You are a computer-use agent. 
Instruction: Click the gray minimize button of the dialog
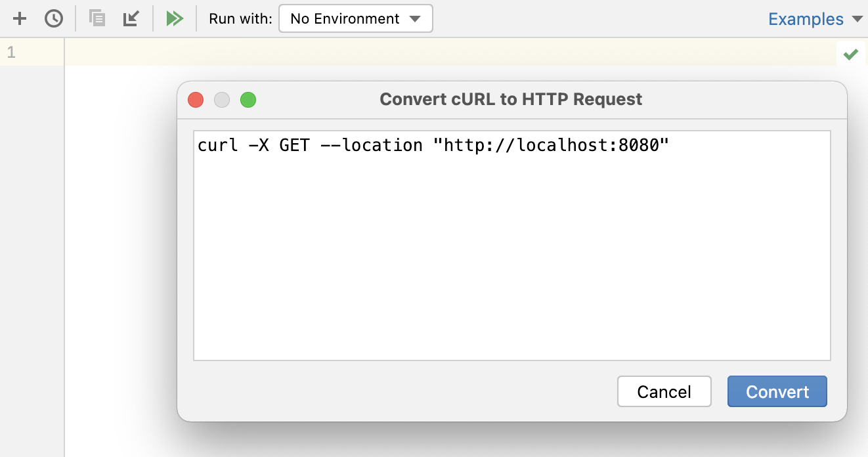click(x=222, y=100)
